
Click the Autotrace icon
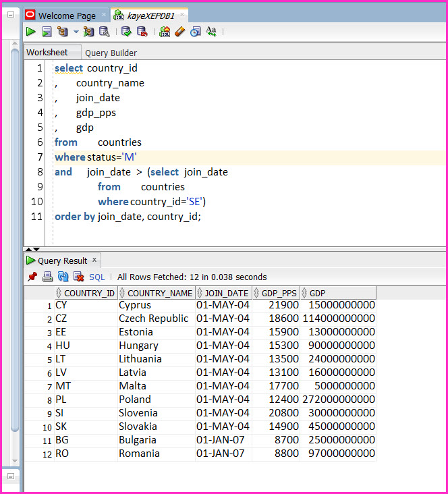pos(88,32)
